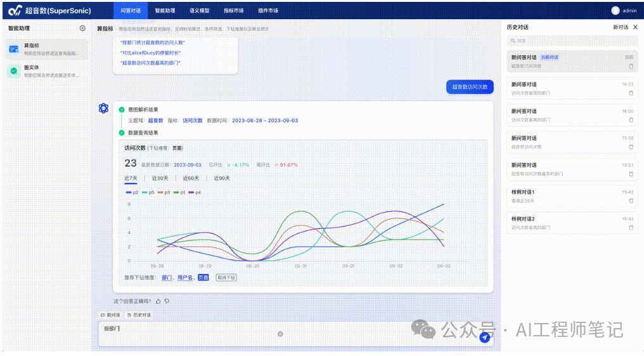Drill down by 部门 dimension

(x=167, y=278)
